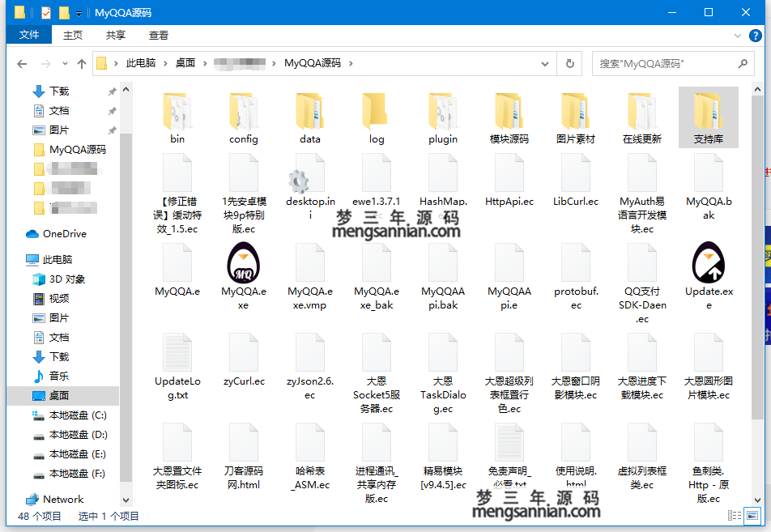Viewport: 771px width, 532px height.
Task: Go back to previous folder
Action: click(22, 63)
